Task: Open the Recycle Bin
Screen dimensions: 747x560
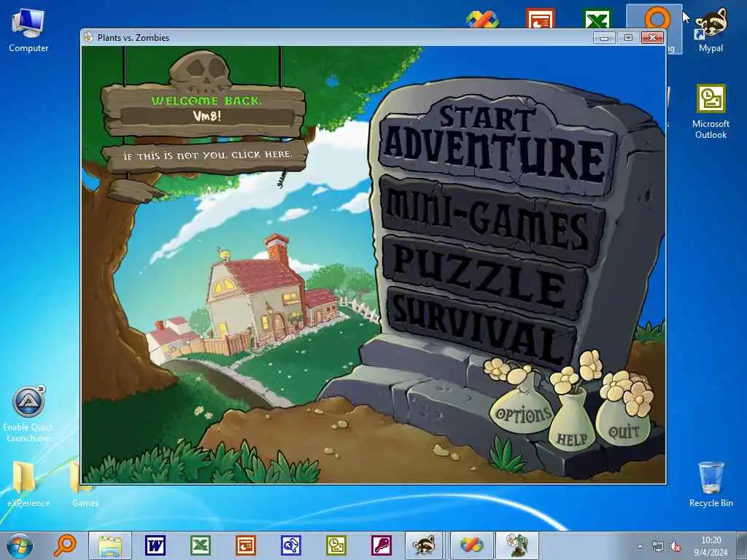Action: (x=711, y=484)
